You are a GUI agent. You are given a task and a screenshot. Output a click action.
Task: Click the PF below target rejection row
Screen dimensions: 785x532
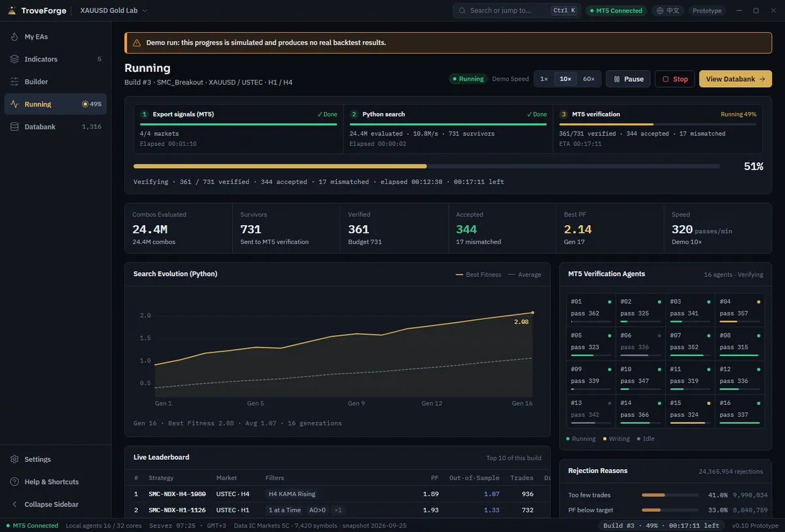tap(668, 510)
